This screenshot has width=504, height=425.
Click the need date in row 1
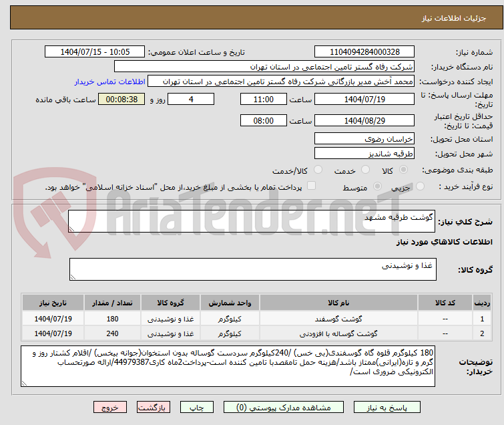pyautogui.click(x=53, y=319)
